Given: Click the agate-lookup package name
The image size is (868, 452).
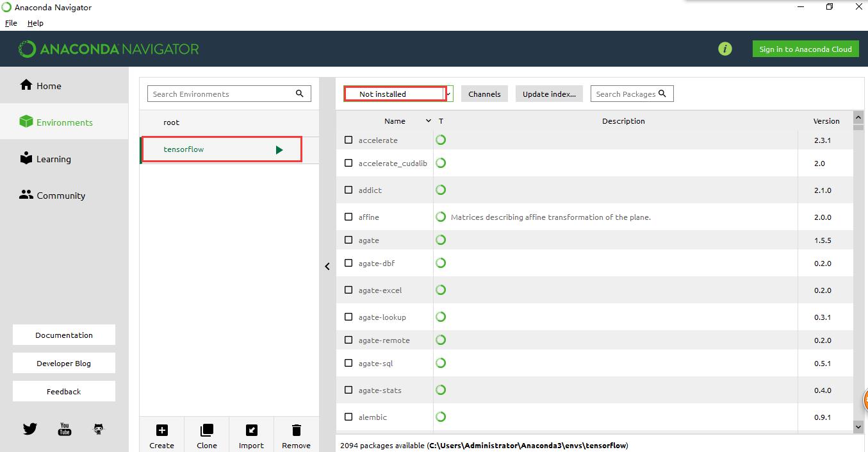Looking at the screenshot, I should [x=382, y=317].
